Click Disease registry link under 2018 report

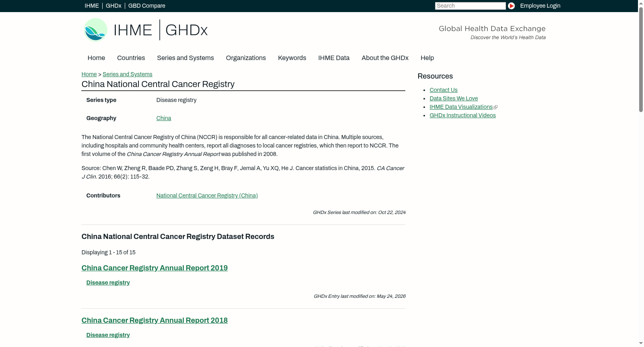pyautogui.click(x=108, y=335)
